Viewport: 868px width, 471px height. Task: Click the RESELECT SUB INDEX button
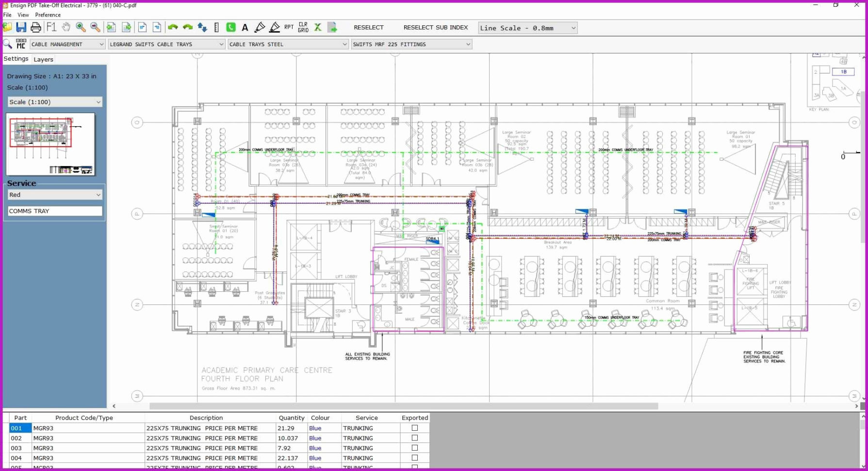click(435, 28)
